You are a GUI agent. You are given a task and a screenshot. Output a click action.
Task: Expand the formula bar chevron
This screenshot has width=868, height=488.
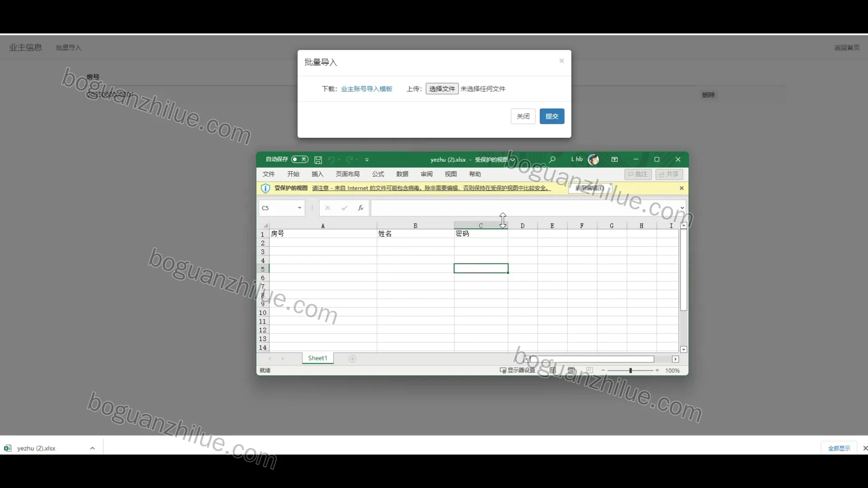click(682, 208)
